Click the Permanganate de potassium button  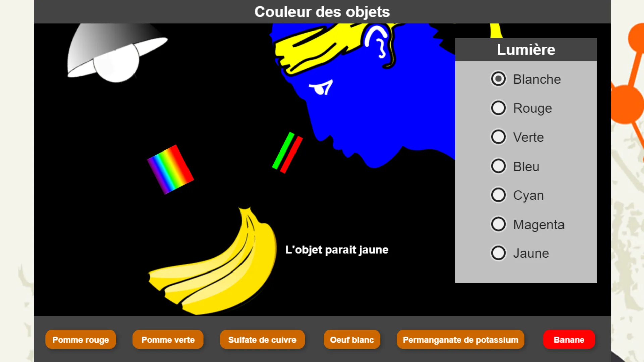pos(461,340)
